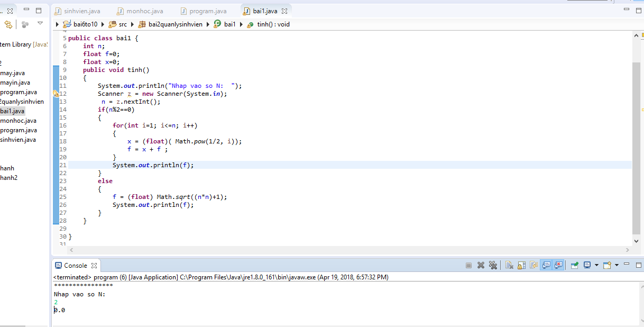Click the editor vertical scrollbar down arrow
The width and height of the screenshot is (644, 327).
tap(637, 241)
